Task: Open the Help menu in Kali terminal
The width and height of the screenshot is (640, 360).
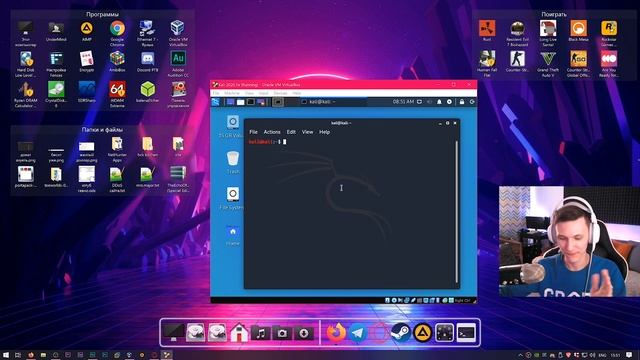Action: (x=324, y=132)
